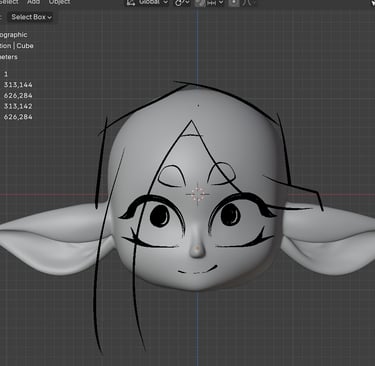The height and width of the screenshot is (366, 375).
Task: Click the nose of the head model
Action: pyautogui.click(x=197, y=247)
